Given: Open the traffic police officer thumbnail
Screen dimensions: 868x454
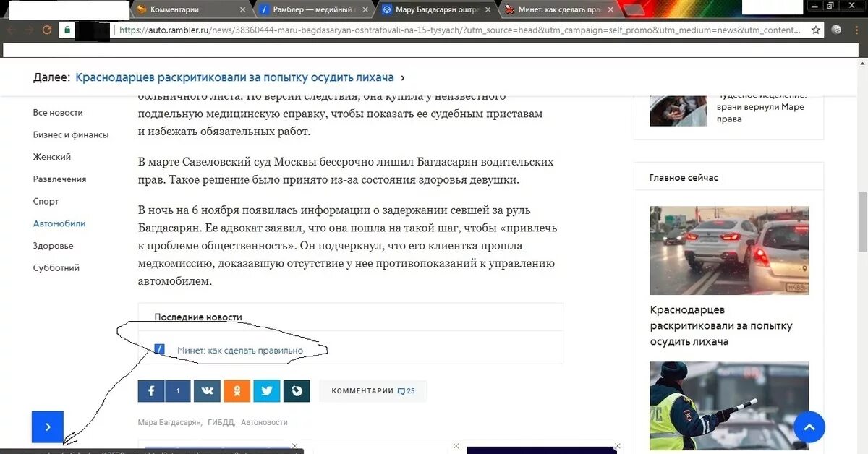Looking at the screenshot, I should [x=729, y=406].
